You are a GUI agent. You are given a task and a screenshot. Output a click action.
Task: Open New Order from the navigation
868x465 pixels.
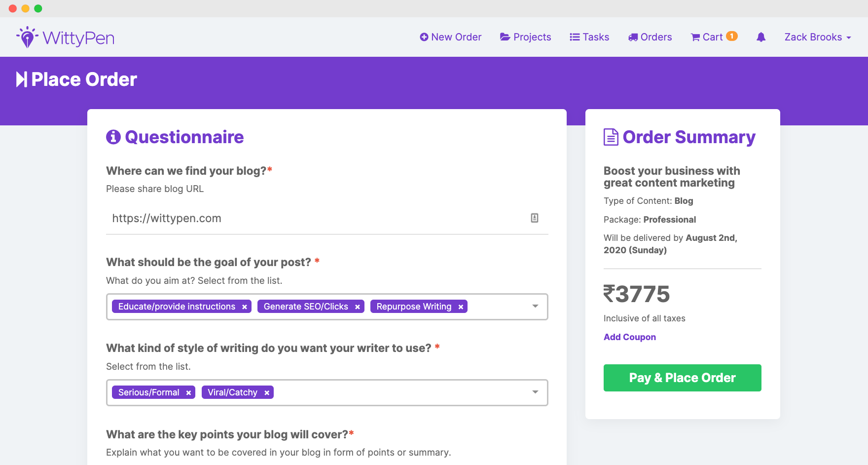pyautogui.click(x=451, y=37)
